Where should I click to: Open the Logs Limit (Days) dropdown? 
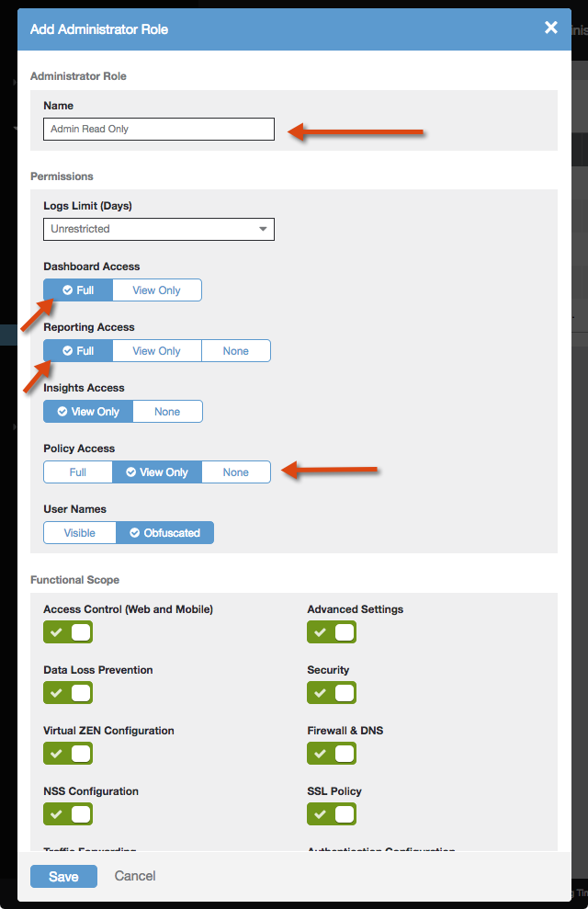coord(159,229)
